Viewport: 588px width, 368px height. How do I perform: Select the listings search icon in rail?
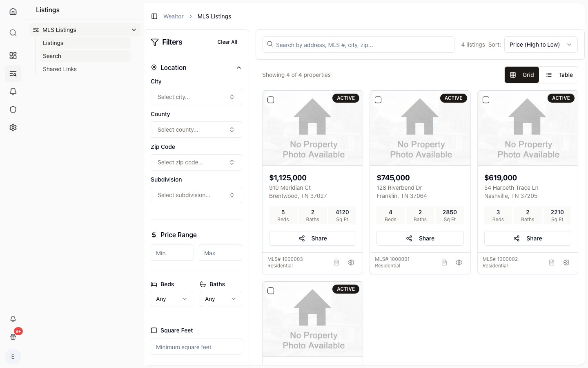(x=13, y=74)
